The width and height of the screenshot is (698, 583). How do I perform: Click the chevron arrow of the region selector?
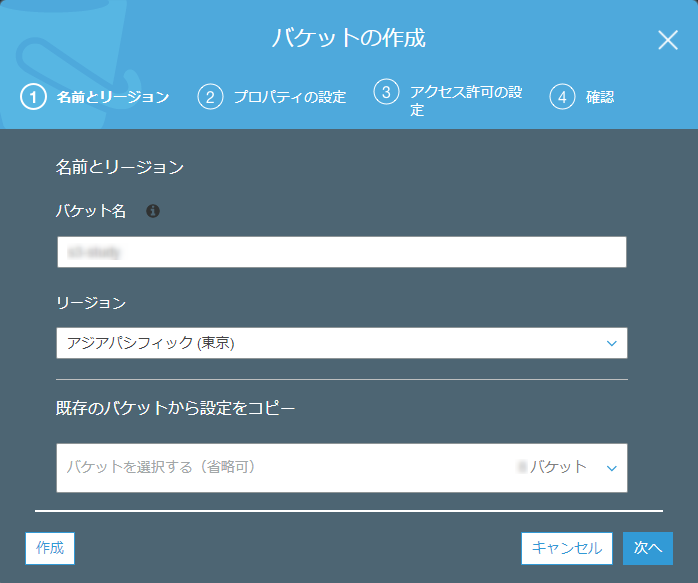(x=612, y=343)
